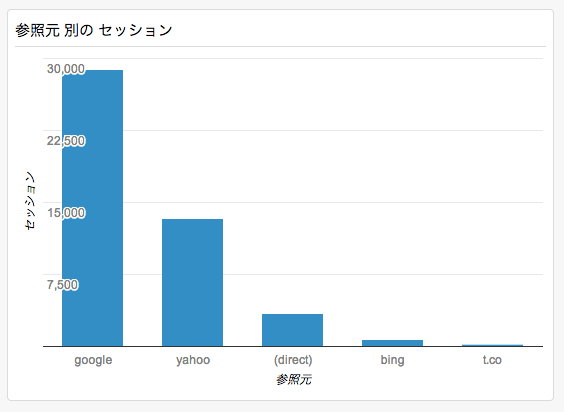Click the x-axis title 参照元
This screenshot has height=412, width=564.
294,380
